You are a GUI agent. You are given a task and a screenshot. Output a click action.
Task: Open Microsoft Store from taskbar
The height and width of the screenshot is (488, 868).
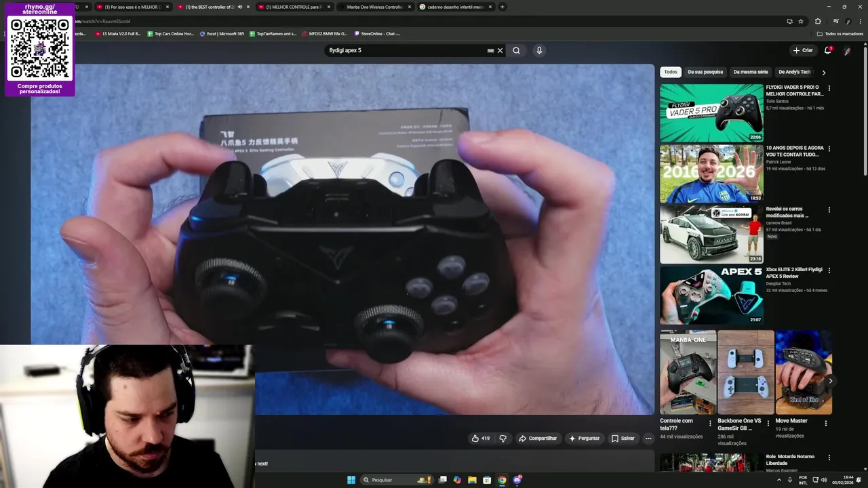tap(487, 480)
